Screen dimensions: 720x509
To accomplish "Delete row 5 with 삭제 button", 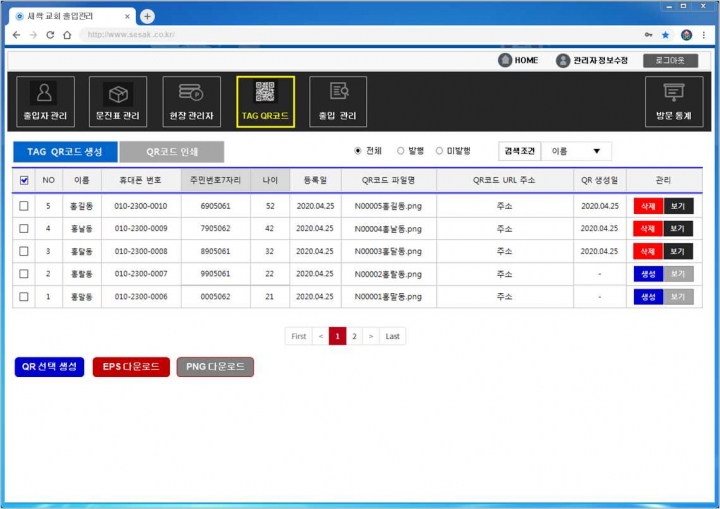I will click(x=648, y=206).
